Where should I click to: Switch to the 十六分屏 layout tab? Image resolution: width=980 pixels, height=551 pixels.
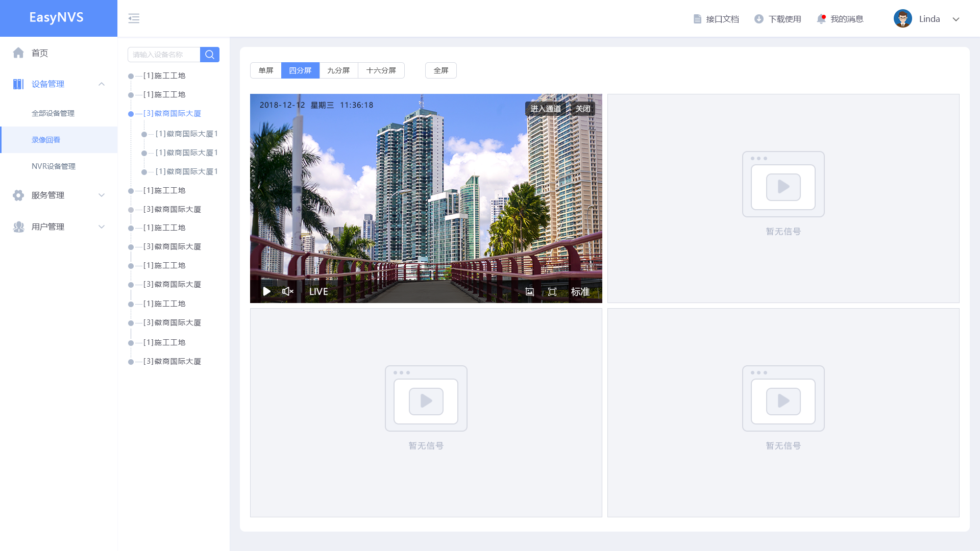[x=381, y=70]
